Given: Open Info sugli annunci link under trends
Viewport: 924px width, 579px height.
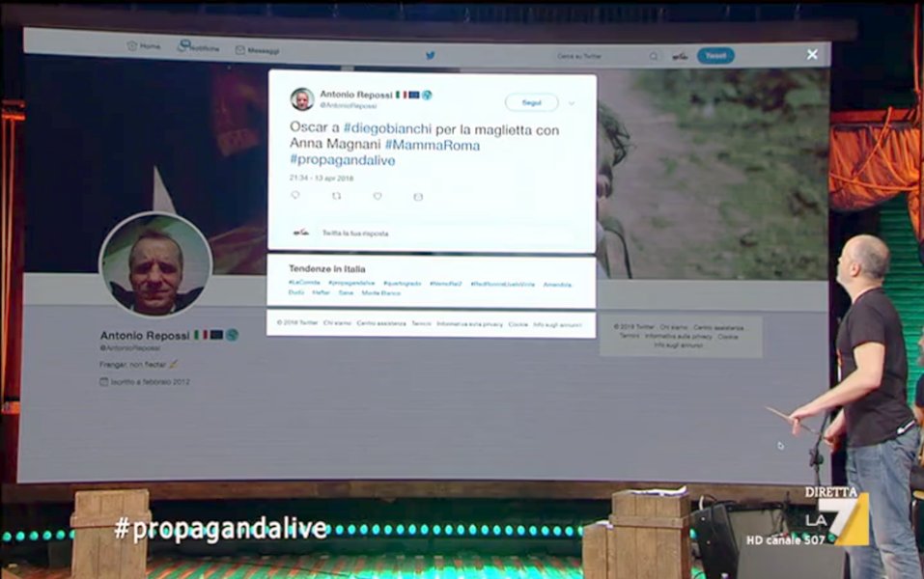Looking at the screenshot, I should pos(557,324).
